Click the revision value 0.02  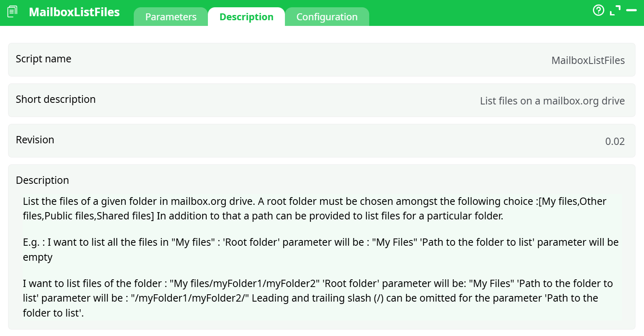tap(615, 141)
